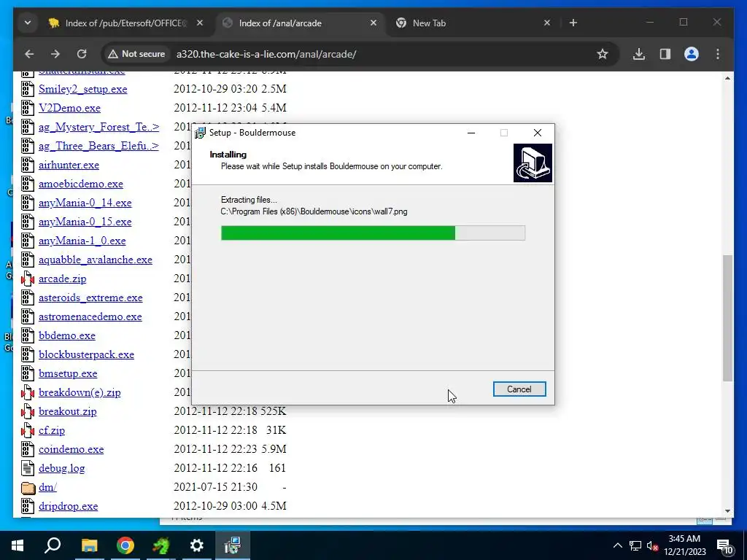
Task: Click the archive icon beside cf.zip
Action: (28, 430)
